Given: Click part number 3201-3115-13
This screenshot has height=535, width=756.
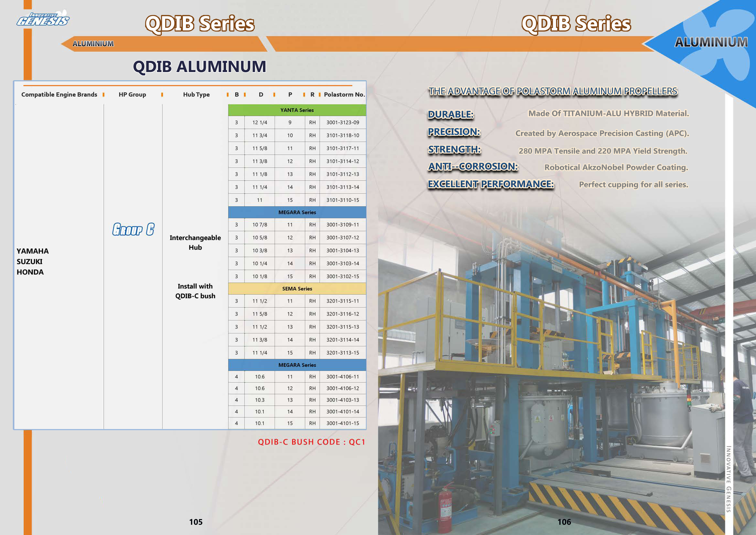Looking at the screenshot, I should pyautogui.click(x=343, y=327).
